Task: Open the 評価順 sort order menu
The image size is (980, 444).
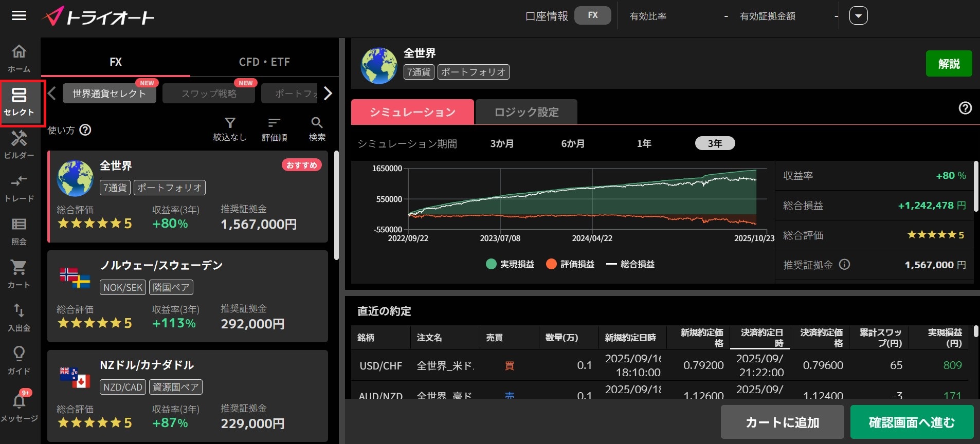Action: click(274, 128)
